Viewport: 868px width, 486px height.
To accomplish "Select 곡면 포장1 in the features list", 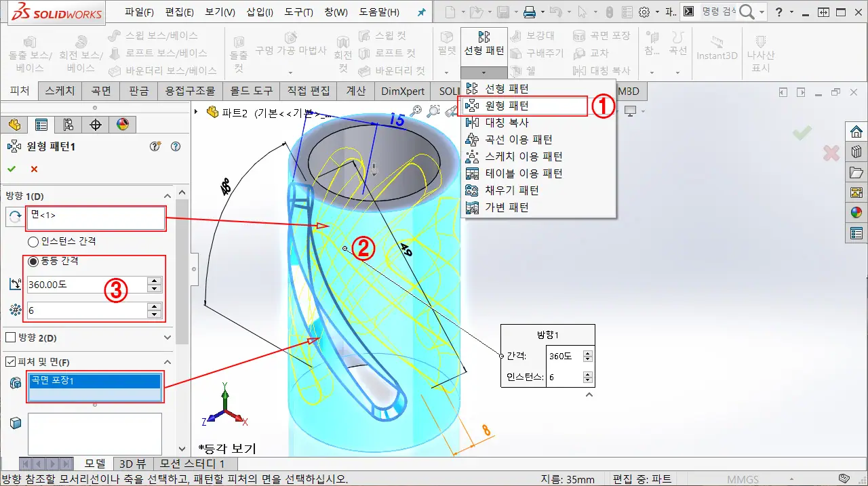I will pyautogui.click(x=94, y=381).
